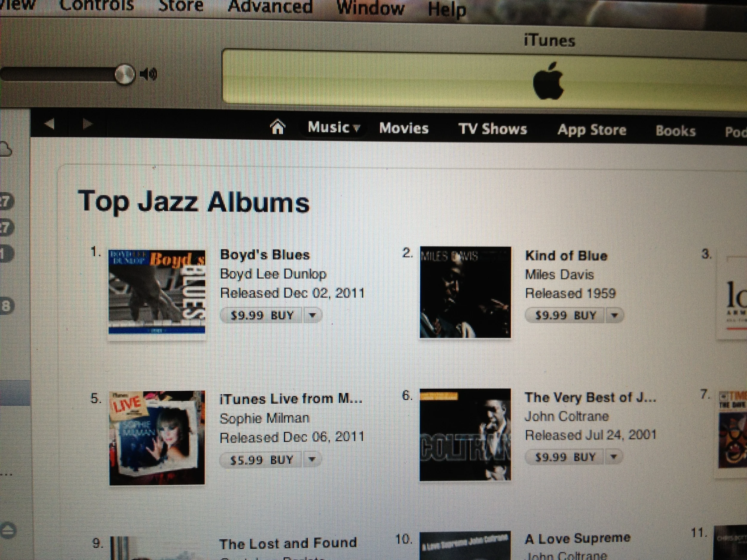The image size is (747, 560).
Task: Switch to the TV Shows tab
Action: (x=492, y=129)
